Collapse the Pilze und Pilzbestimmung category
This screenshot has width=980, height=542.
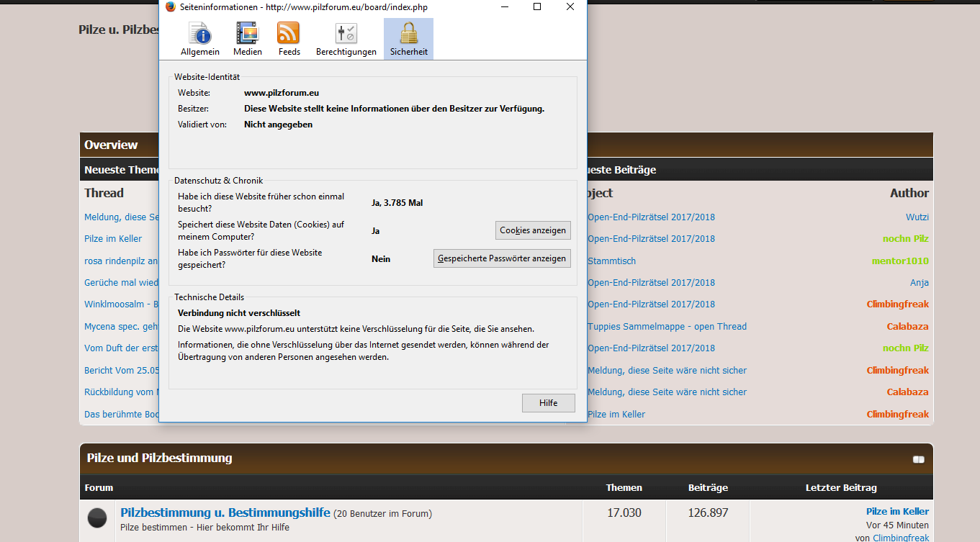pyautogui.click(x=918, y=459)
